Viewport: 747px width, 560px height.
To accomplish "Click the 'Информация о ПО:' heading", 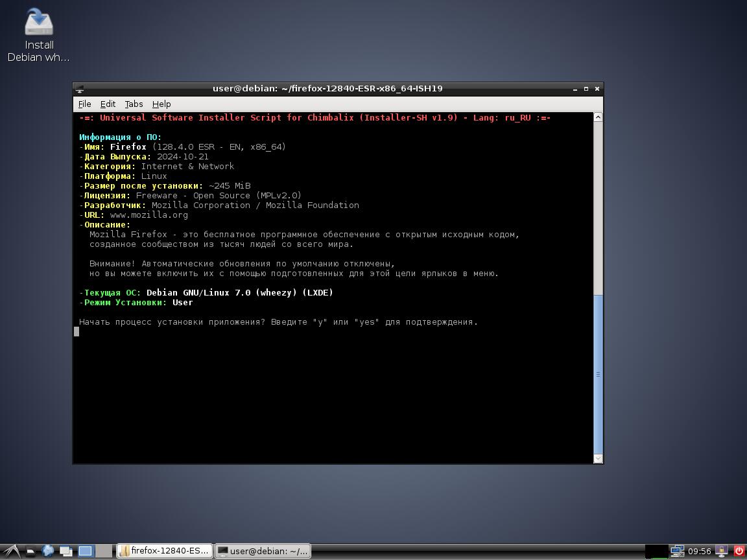I will point(121,137).
